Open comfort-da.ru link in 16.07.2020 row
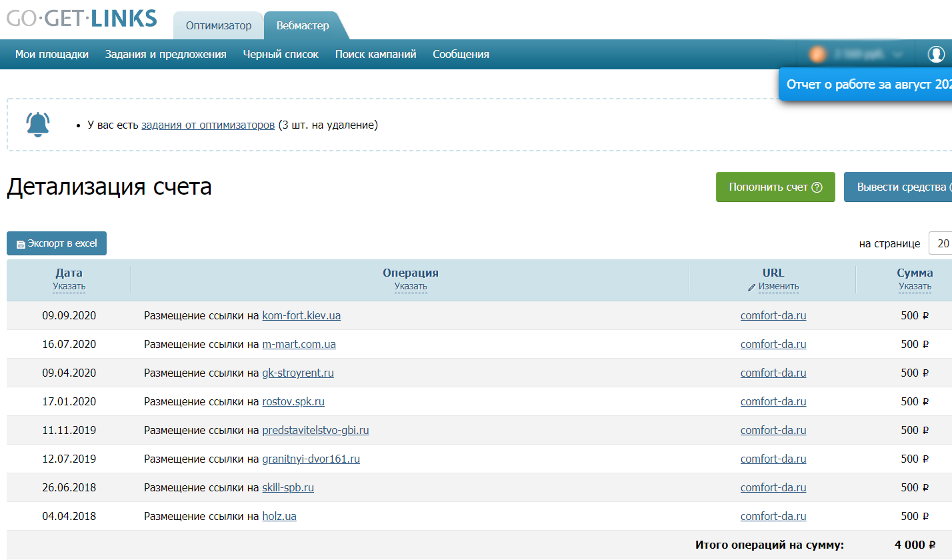The height and width of the screenshot is (560, 952). (773, 344)
